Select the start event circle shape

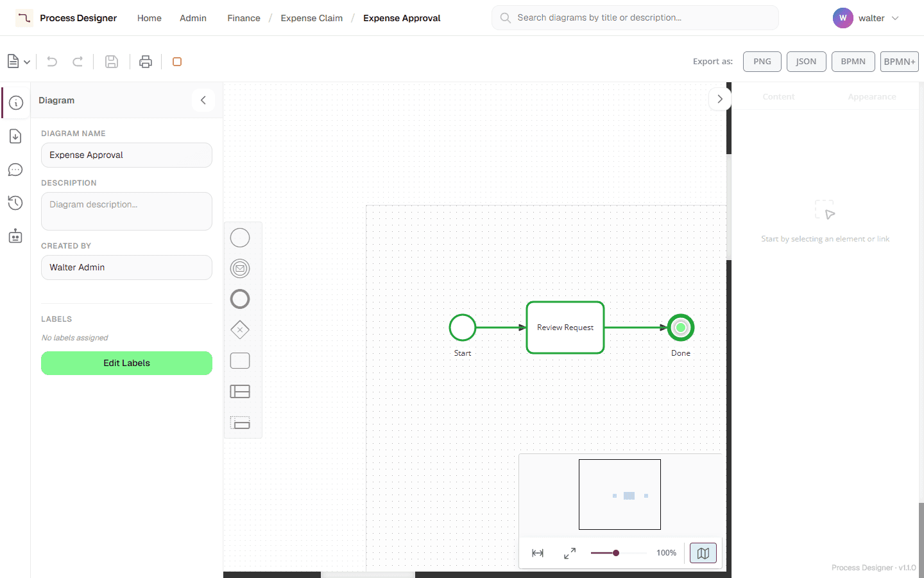tap(240, 238)
